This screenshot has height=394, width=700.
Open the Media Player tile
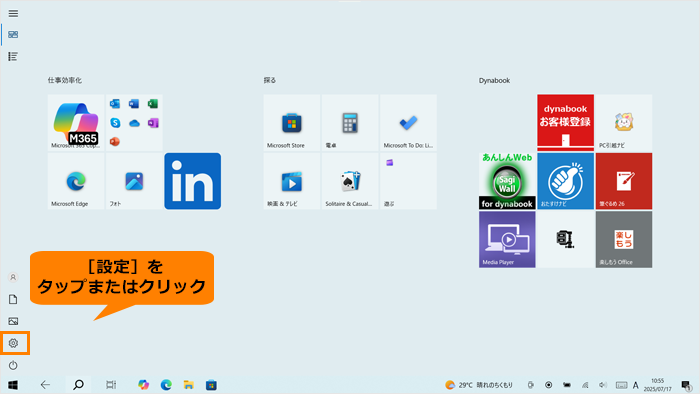tap(507, 240)
